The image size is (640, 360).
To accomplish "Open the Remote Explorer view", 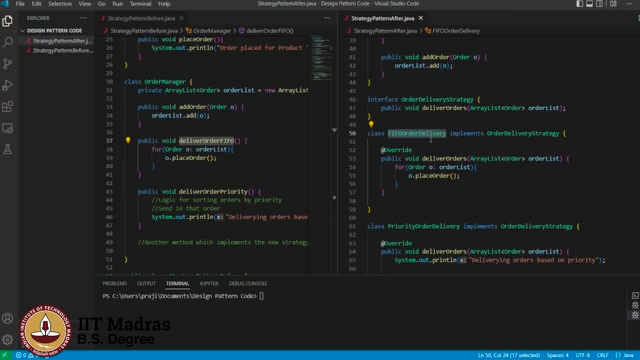I will click(x=7, y=128).
